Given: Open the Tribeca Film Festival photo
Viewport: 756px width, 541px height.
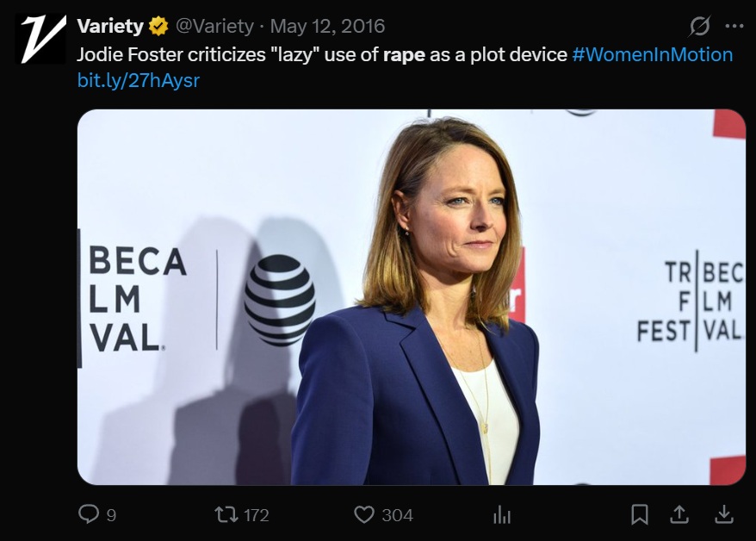Looking at the screenshot, I should point(412,296).
